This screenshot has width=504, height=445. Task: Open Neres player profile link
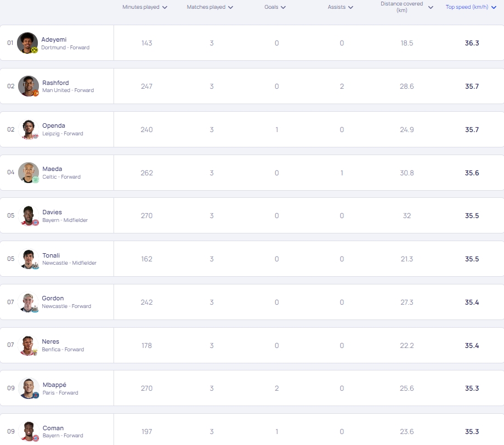click(50, 341)
